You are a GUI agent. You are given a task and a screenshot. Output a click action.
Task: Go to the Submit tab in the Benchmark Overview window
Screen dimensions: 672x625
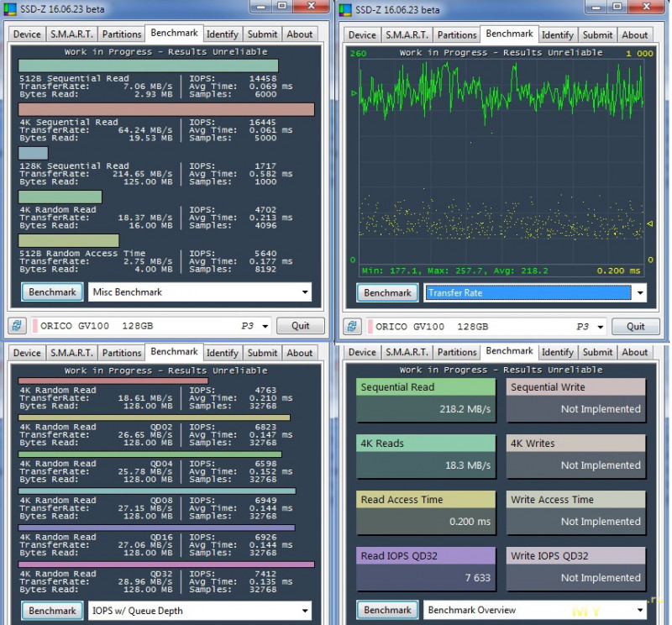597,352
